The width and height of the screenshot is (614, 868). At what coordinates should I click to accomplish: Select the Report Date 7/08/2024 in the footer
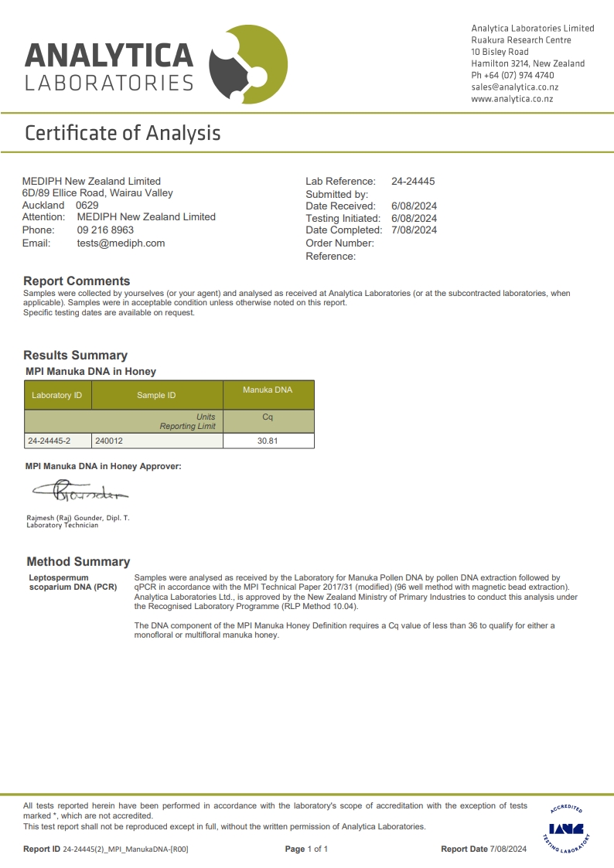pyautogui.click(x=484, y=849)
